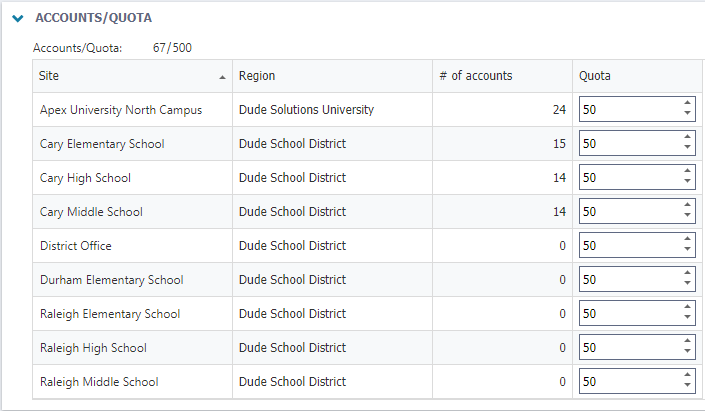The image size is (705, 411).
Task: Decrease quota for Apex University North Campus
Action: tap(687, 115)
